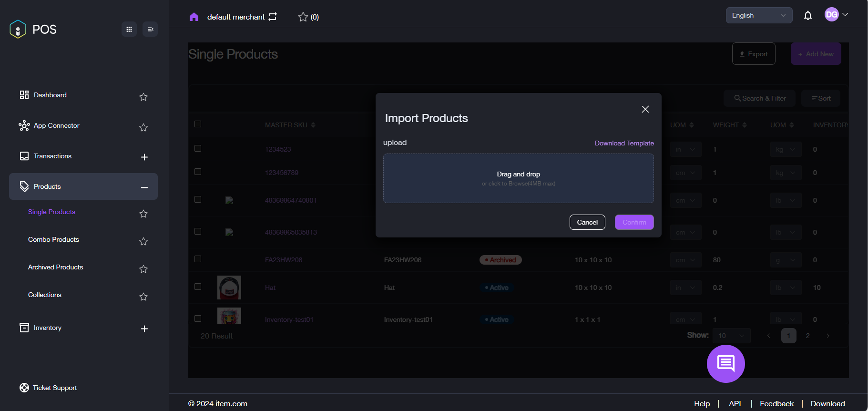Close the Import Products dialog
Viewport: 868px width, 411px height.
[645, 109]
